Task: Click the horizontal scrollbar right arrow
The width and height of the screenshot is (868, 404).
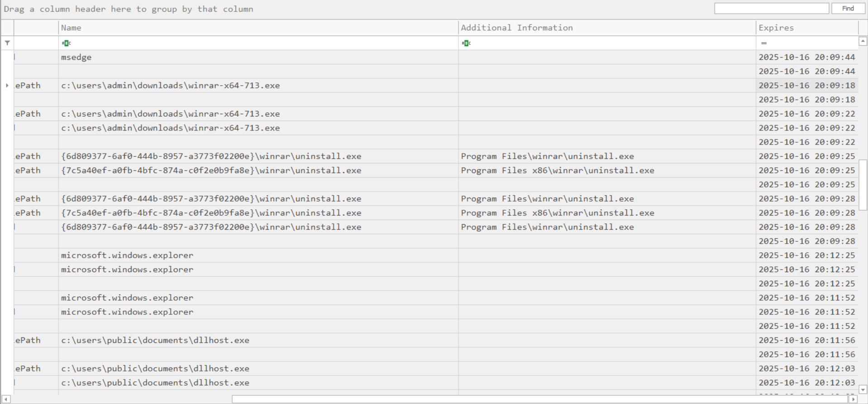Action: tap(853, 399)
